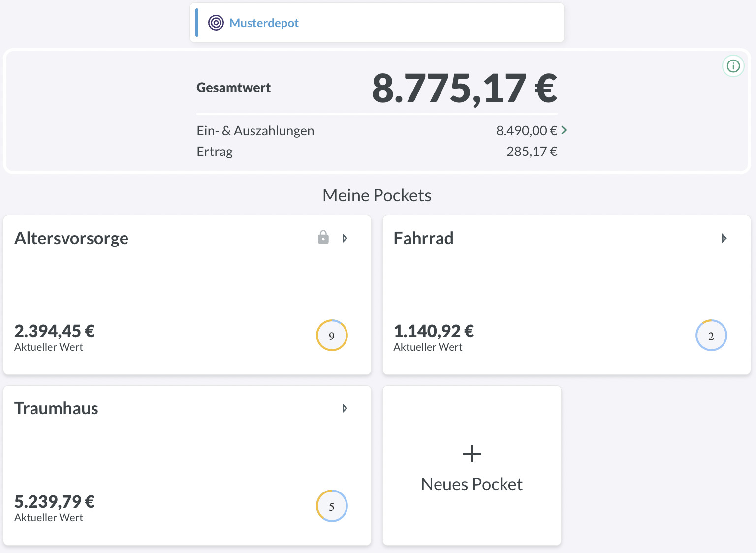
Task: Click the 8.490,00 € deposits value
Action: 527,130
